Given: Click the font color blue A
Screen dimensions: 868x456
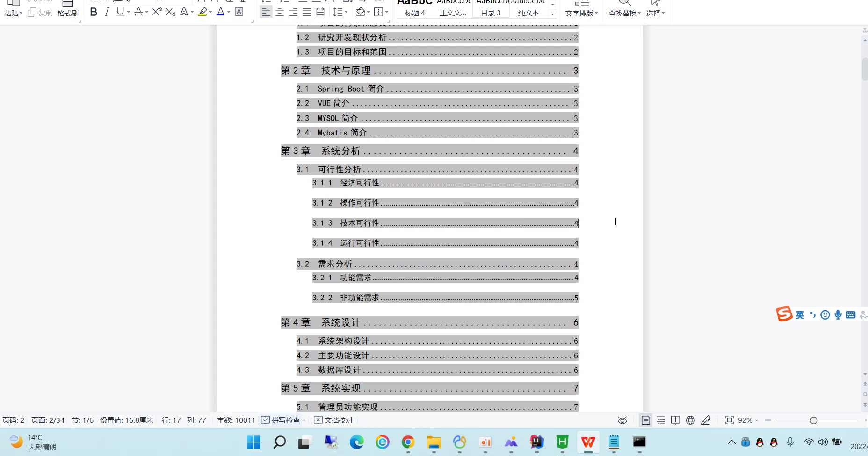Looking at the screenshot, I should point(221,12).
